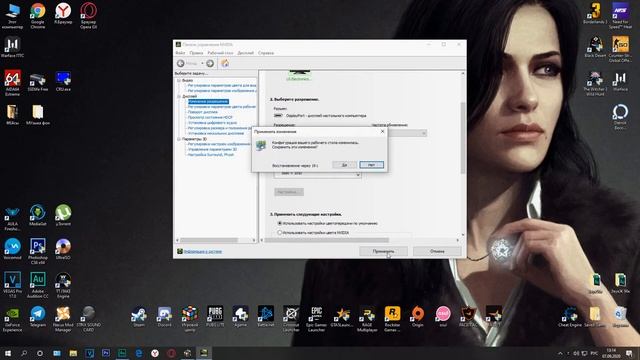Select the default color settings radio button
Viewport: 640px width, 360px height.
pyautogui.click(x=280, y=223)
